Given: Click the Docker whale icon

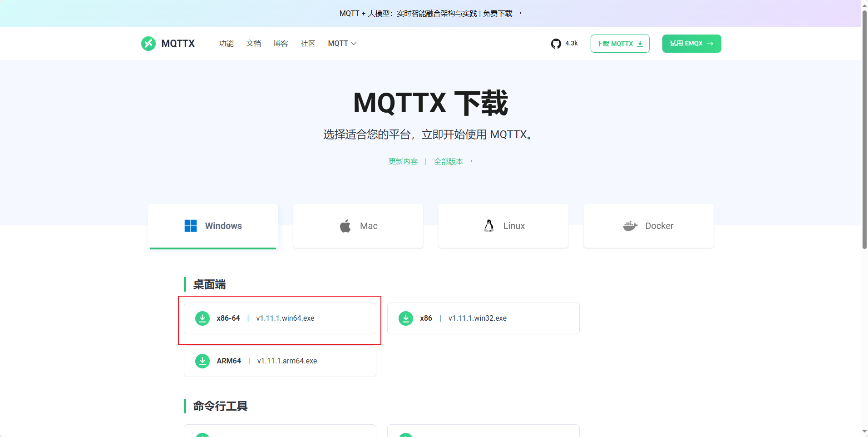Looking at the screenshot, I should [630, 226].
